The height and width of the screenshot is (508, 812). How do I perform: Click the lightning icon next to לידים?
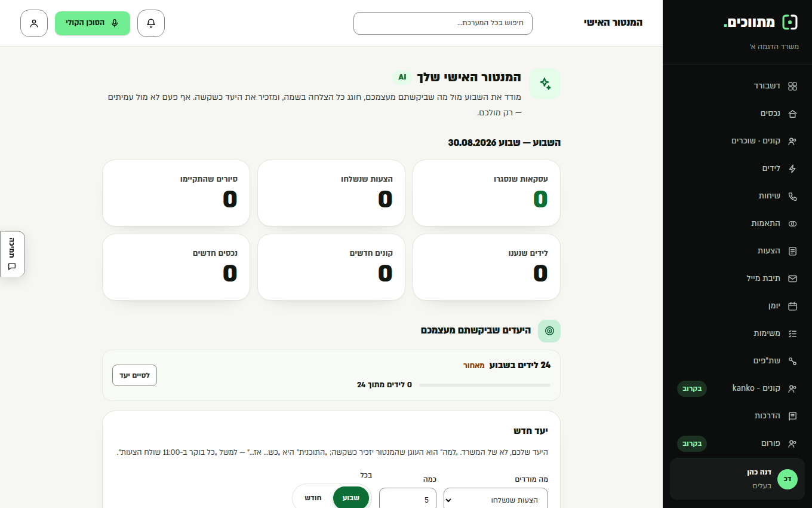coord(792,169)
